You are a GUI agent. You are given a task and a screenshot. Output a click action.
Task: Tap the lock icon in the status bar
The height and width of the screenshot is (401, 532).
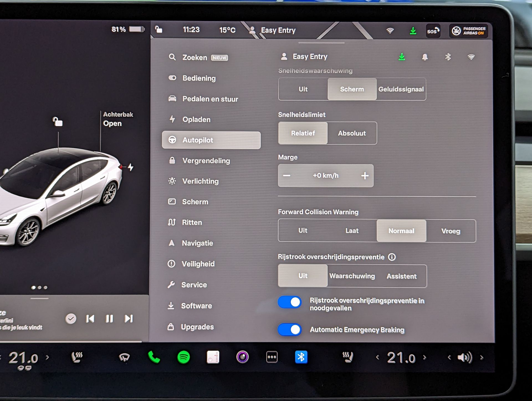pos(158,29)
